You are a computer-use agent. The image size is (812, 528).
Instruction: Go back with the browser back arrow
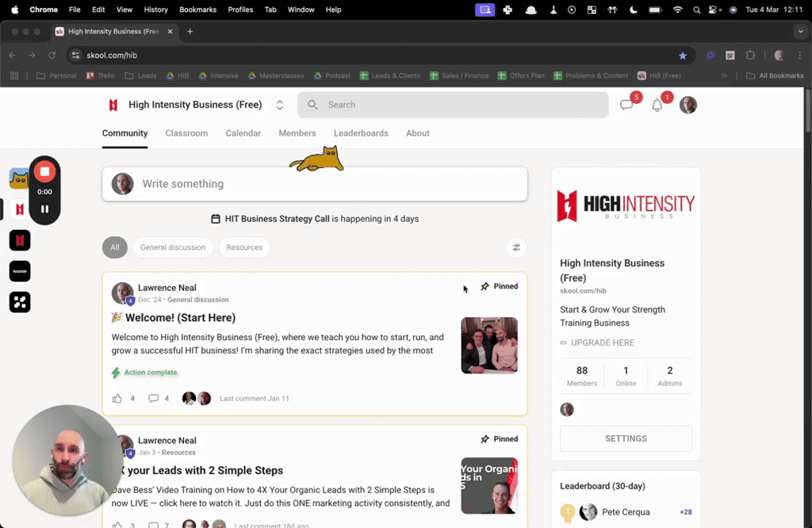coord(13,55)
